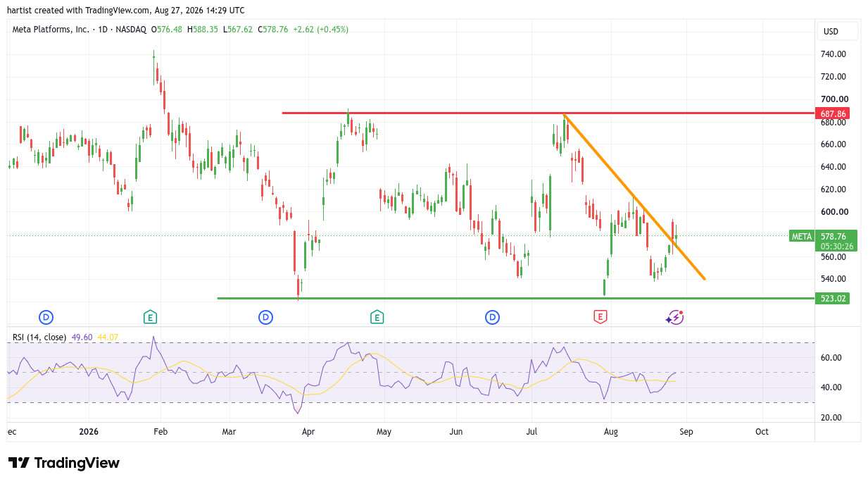Click the 640.00 price axis label
The image size is (868, 484).
(x=833, y=167)
